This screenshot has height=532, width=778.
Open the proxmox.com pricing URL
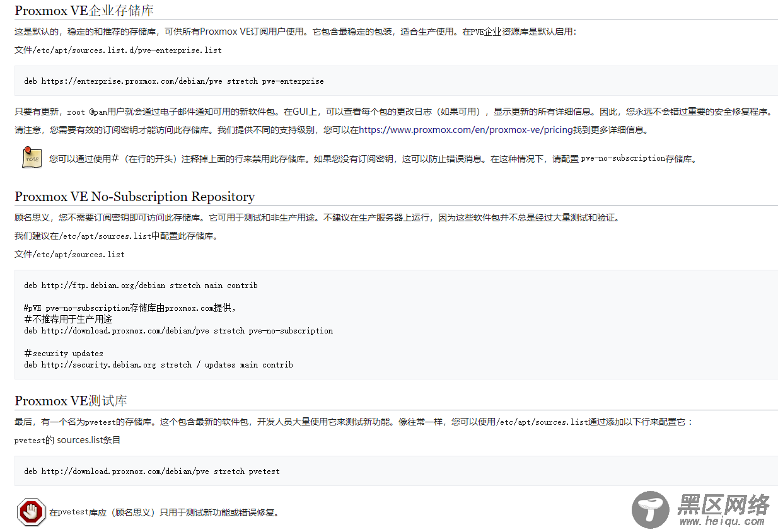pyautogui.click(x=466, y=130)
